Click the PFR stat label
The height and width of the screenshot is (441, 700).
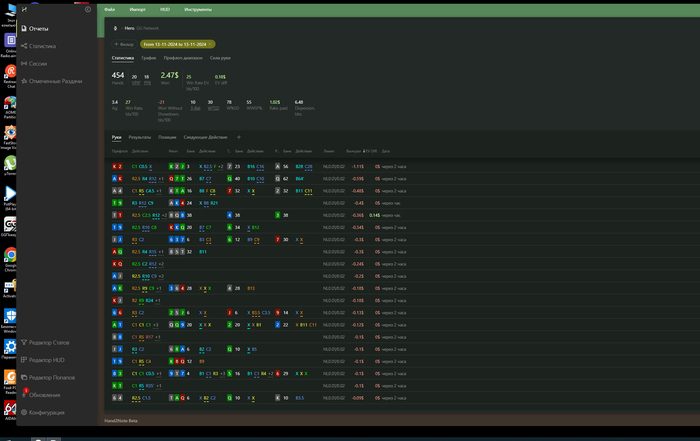(147, 83)
